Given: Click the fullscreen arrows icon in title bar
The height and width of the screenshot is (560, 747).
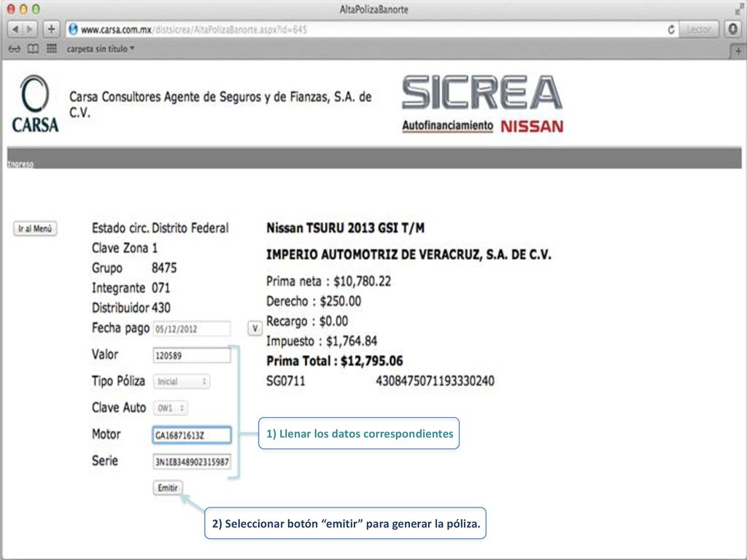Looking at the screenshot, I should tap(740, 8).
